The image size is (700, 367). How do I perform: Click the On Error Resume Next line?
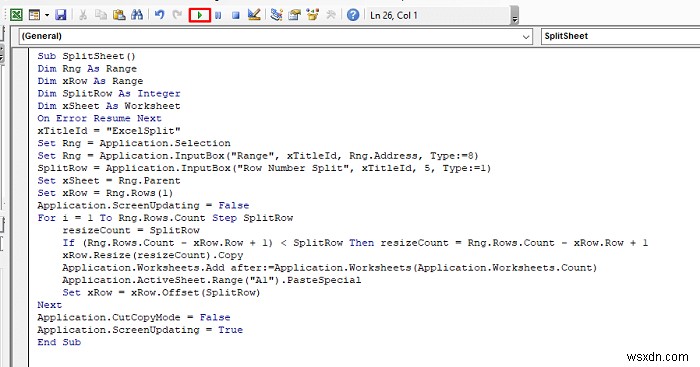click(x=100, y=118)
